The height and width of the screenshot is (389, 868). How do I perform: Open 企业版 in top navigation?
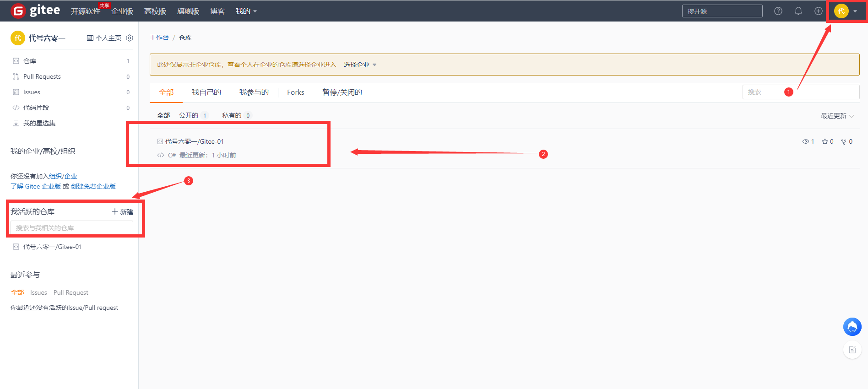[x=122, y=11]
